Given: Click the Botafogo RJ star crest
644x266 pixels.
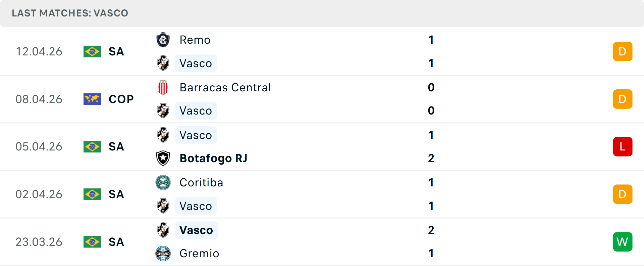Looking at the screenshot, I should 163,158.
